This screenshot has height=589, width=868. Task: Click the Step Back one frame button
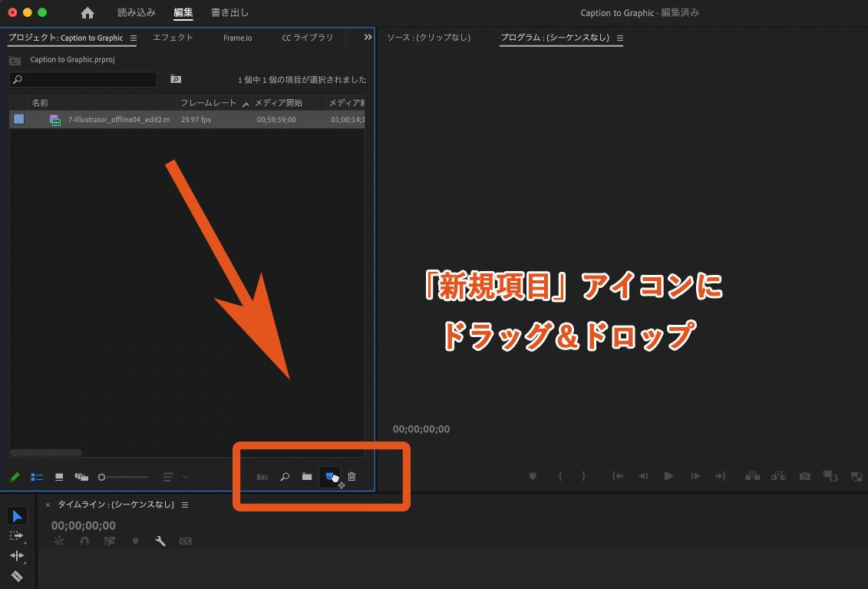[x=642, y=476]
